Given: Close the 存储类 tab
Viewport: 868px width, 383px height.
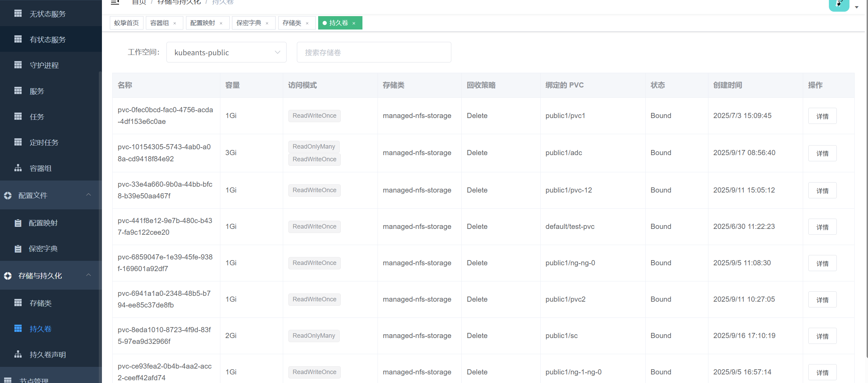Looking at the screenshot, I should [x=307, y=23].
